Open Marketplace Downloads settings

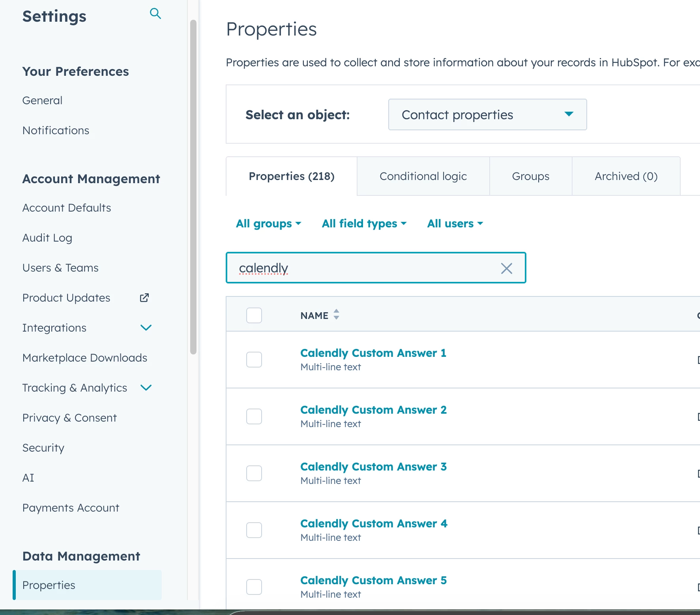click(x=85, y=358)
